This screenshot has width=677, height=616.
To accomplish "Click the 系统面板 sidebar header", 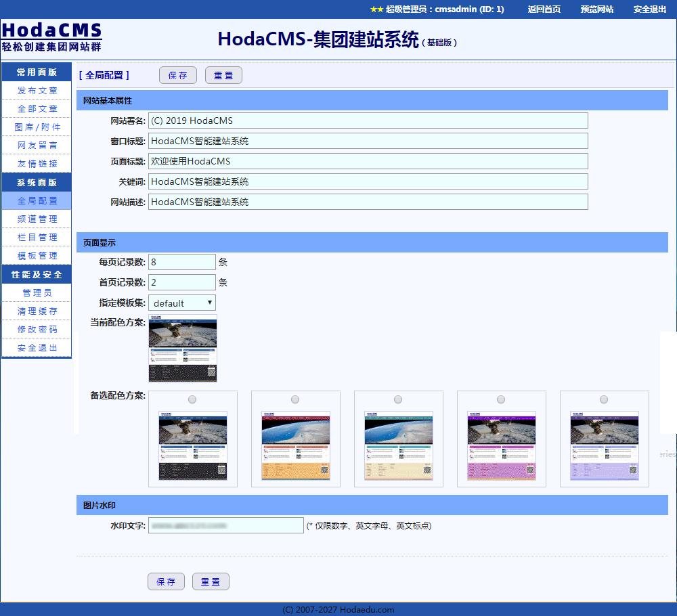I will coord(37,183).
